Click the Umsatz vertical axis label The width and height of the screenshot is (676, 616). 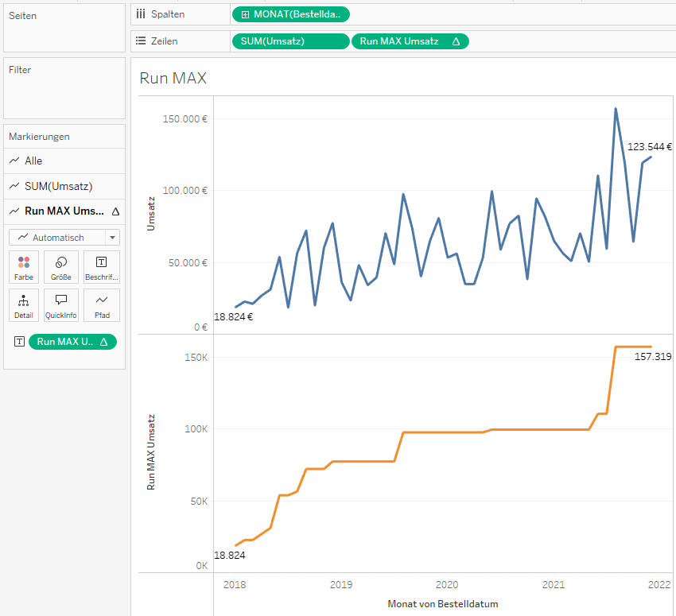click(150, 213)
